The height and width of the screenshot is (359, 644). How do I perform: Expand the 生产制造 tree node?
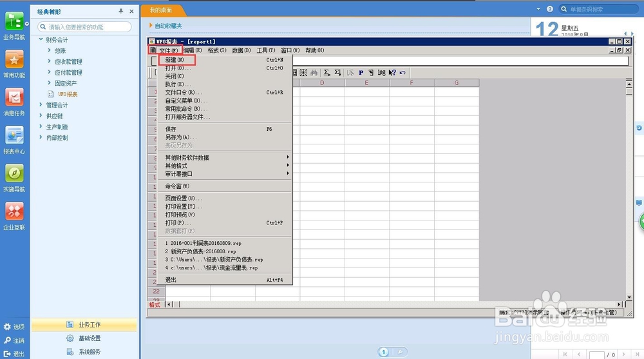pyautogui.click(x=41, y=126)
